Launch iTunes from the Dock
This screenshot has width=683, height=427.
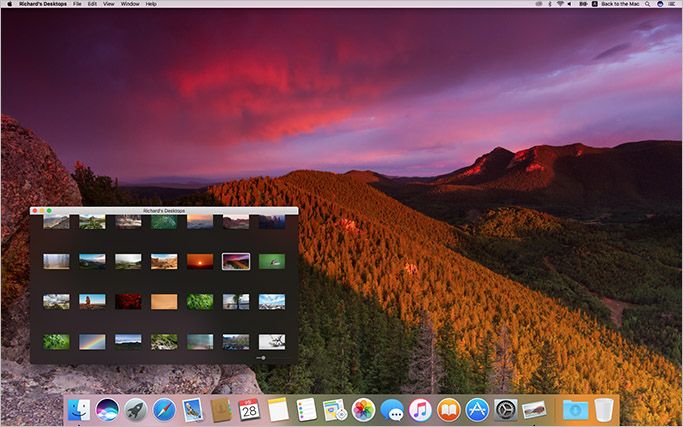coord(420,410)
